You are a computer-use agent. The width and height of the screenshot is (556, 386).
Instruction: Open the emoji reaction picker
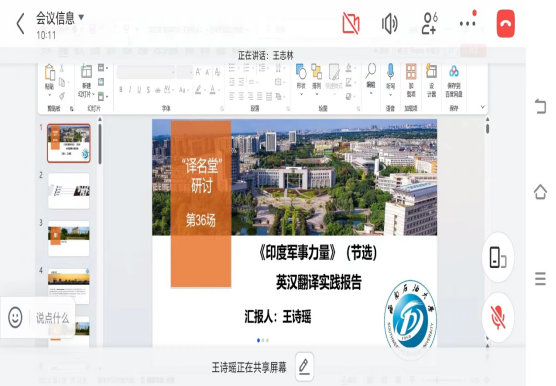pyautogui.click(x=15, y=317)
